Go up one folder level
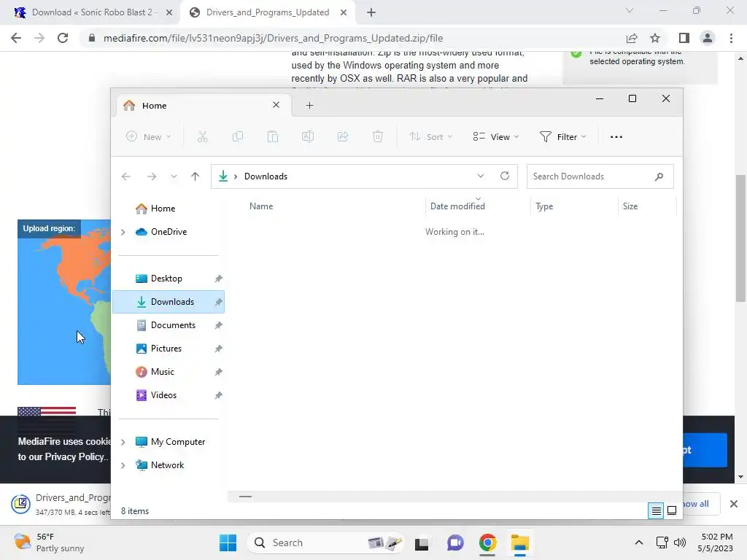 click(195, 176)
